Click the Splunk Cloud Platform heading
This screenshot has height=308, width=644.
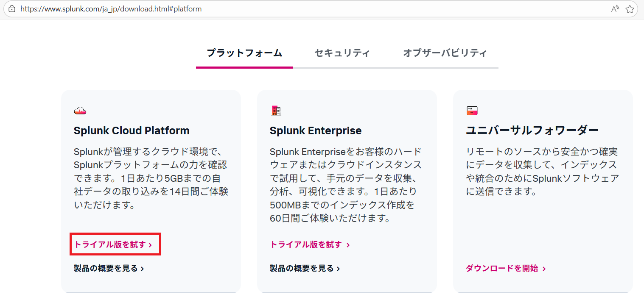[x=132, y=130]
